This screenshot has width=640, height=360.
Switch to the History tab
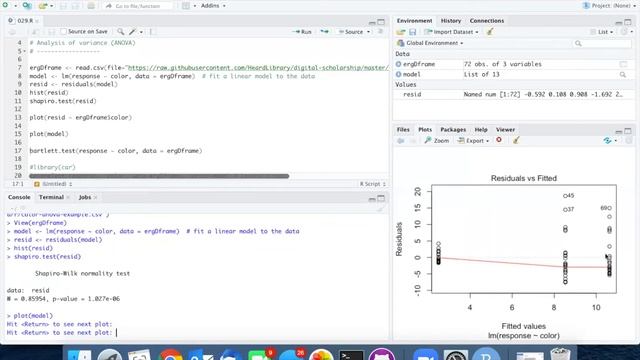451,21
